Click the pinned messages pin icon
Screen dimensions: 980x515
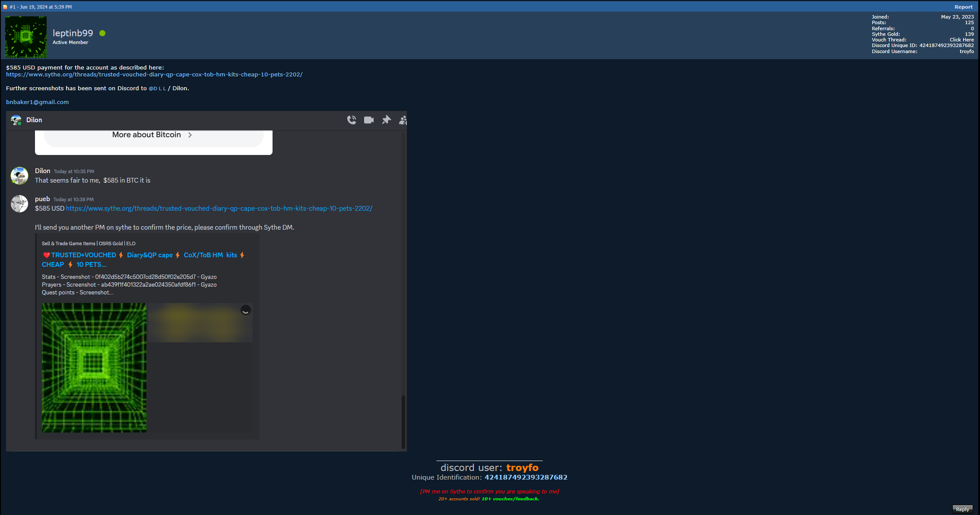pos(386,120)
